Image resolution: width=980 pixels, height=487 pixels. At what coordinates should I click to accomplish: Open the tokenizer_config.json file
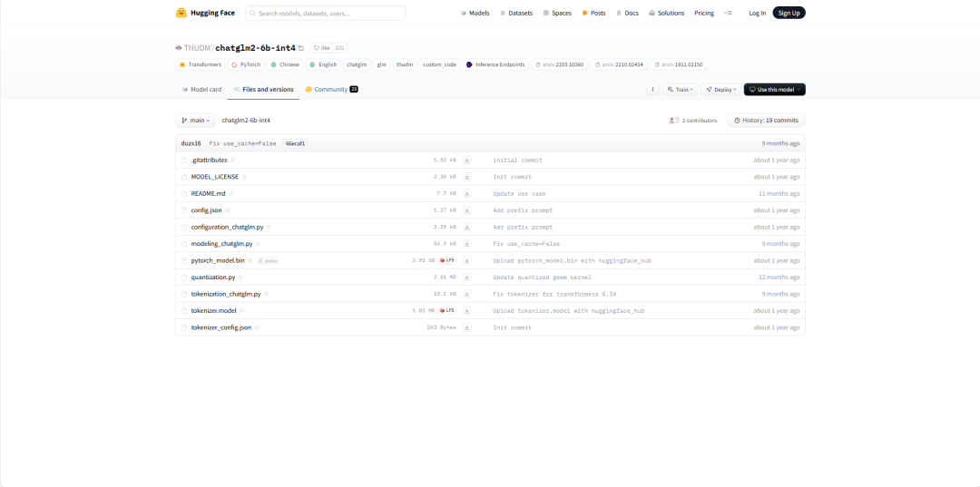pyautogui.click(x=221, y=327)
